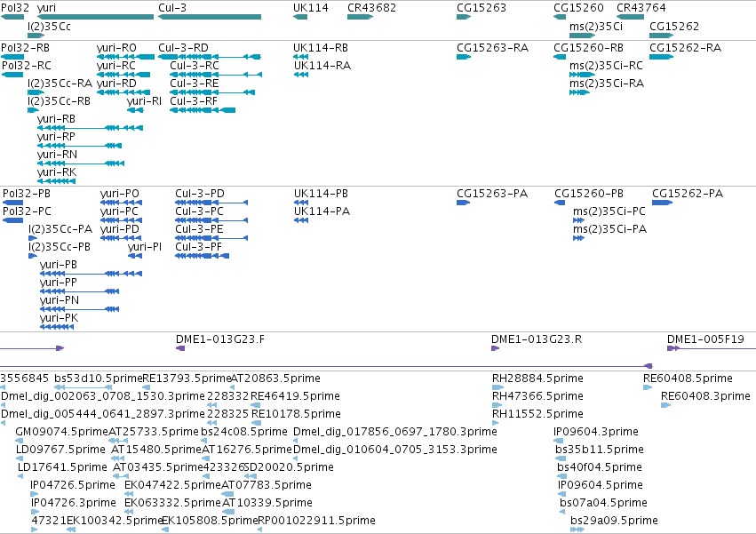Select the ms(2)35Ci-RC transcript label

(x=606, y=66)
